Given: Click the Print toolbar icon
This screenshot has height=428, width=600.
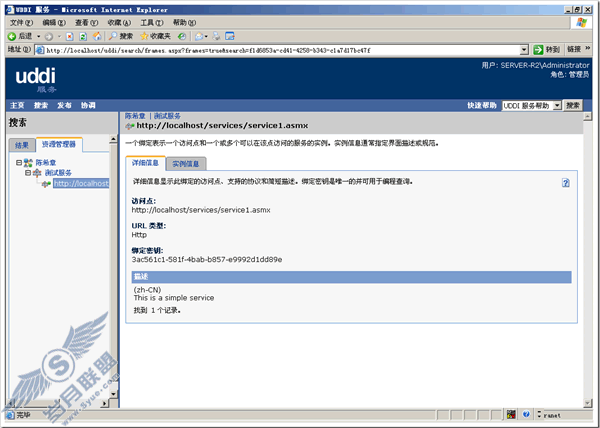Looking at the screenshot, I should [x=216, y=36].
